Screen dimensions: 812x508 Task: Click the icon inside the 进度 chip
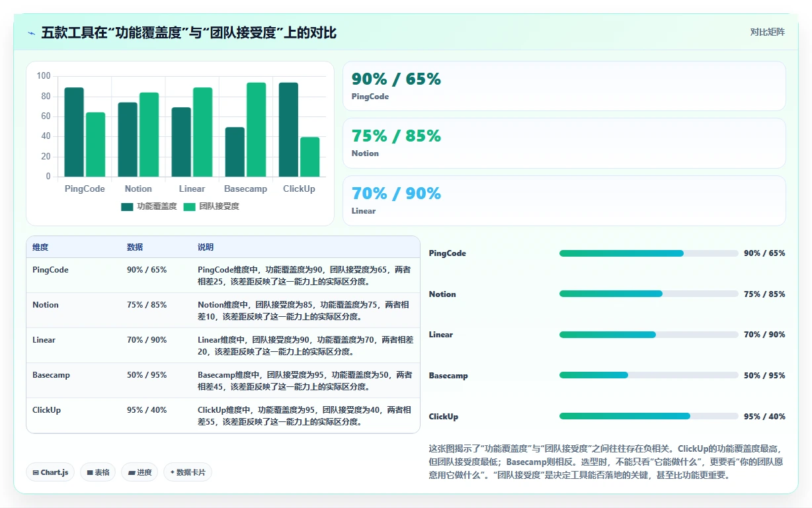[132, 473]
